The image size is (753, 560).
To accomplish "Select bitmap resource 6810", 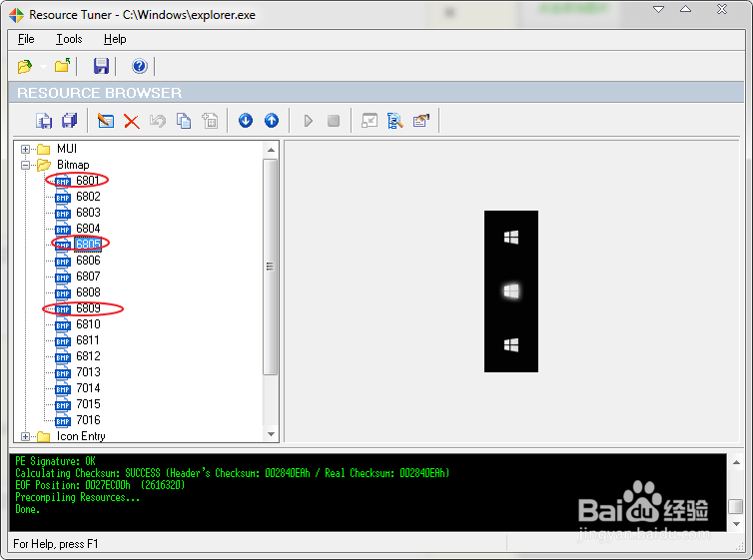I will (88, 324).
